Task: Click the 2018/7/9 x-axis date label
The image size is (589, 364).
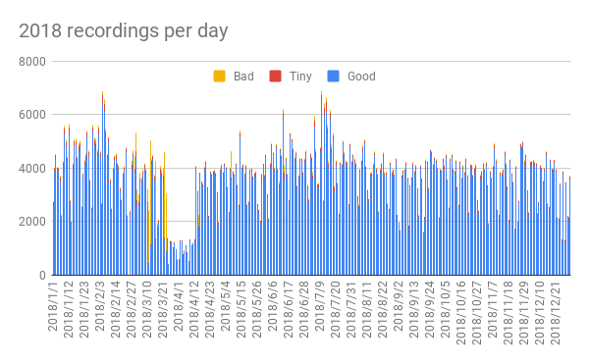Action: pyautogui.click(x=320, y=305)
